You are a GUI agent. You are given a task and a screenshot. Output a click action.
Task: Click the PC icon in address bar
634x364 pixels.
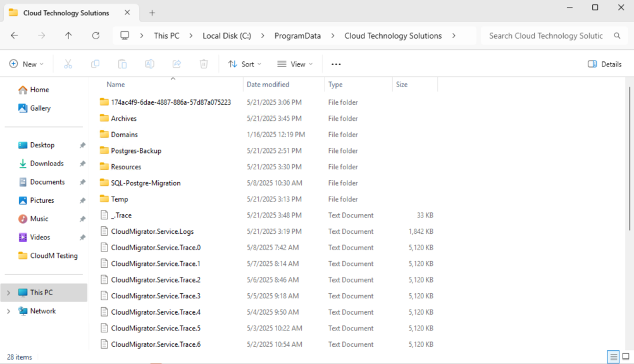click(125, 36)
